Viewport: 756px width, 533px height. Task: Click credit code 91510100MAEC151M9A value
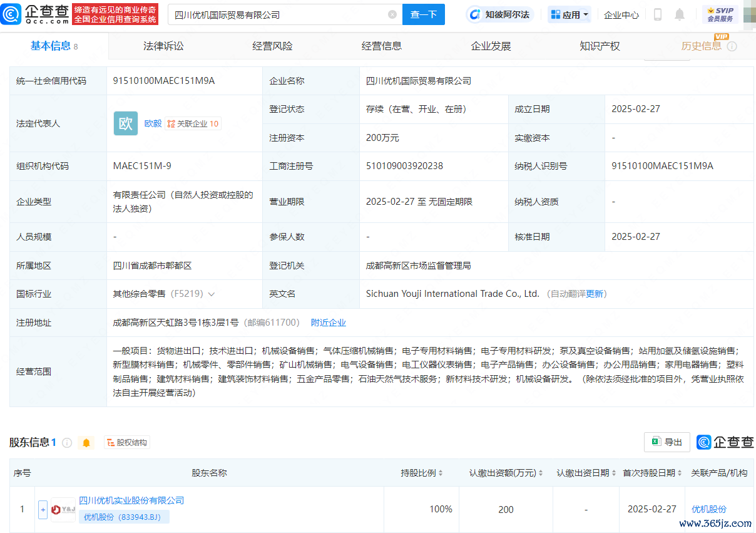[164, 80]
